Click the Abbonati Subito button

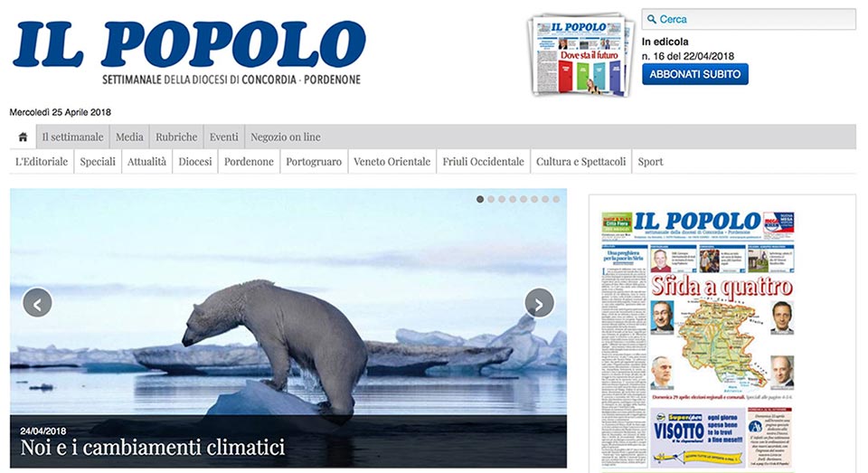[694, 74]
